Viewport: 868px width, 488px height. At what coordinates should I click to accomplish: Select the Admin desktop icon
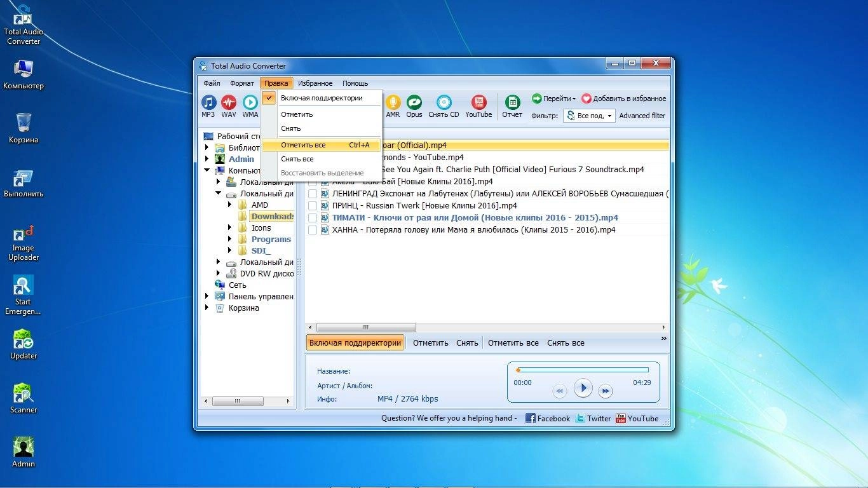pos(24,452)
